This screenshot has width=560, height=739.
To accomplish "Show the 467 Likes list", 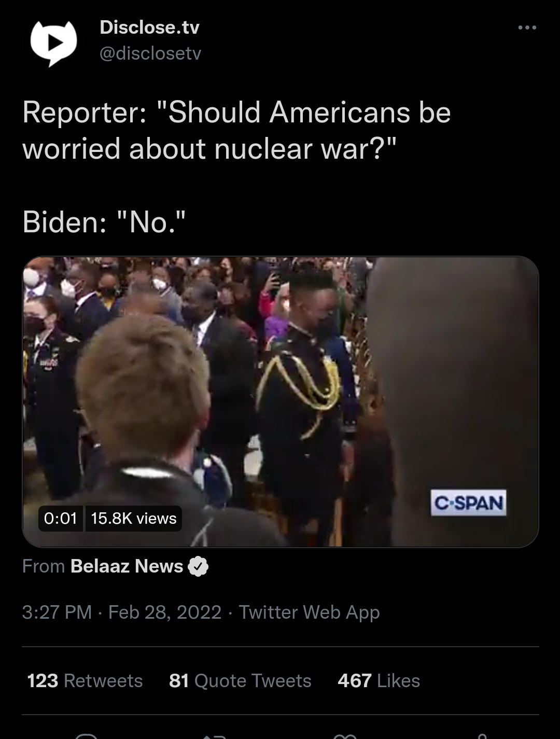I will pyautogui.click(x=379, y=680).
